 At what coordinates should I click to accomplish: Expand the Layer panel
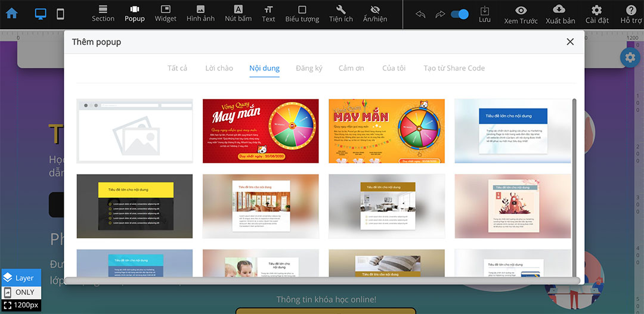tap(21, 278)
